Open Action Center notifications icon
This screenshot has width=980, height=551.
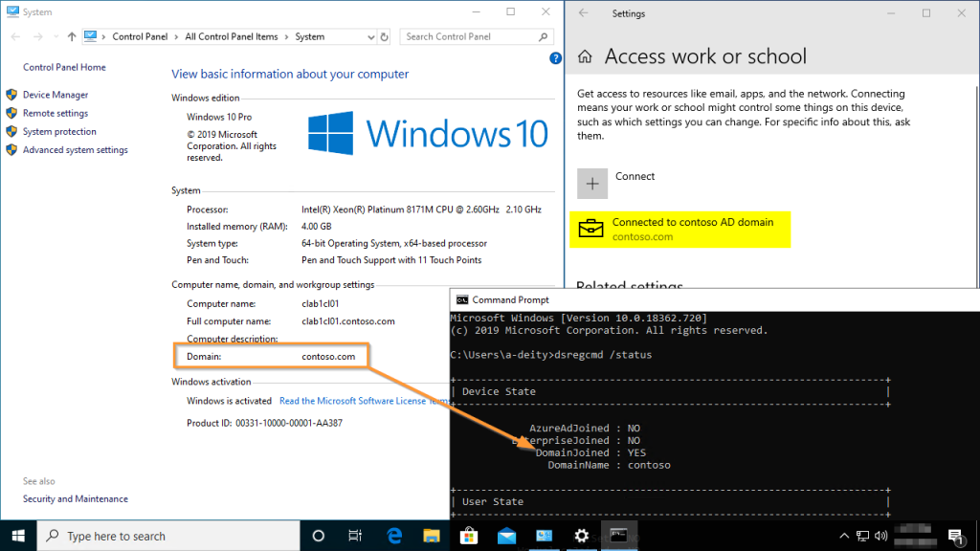click(956, 537)
